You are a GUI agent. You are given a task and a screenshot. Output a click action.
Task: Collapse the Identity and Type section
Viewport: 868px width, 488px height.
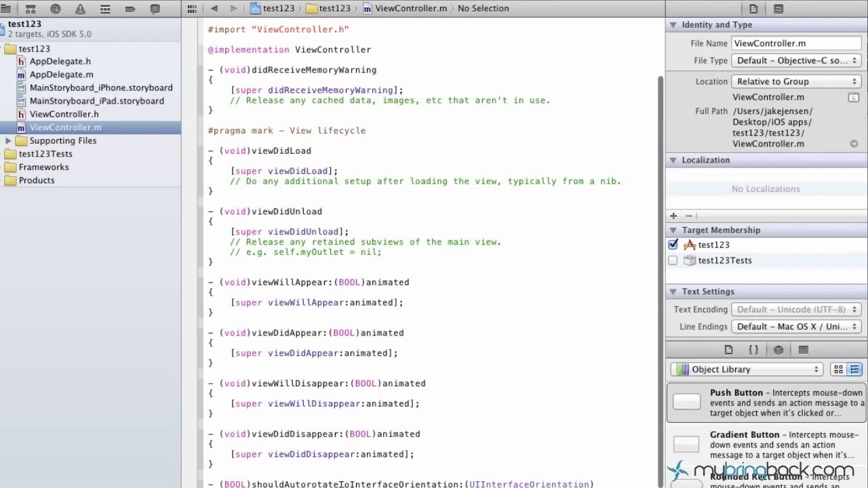[x=673, y=25]
